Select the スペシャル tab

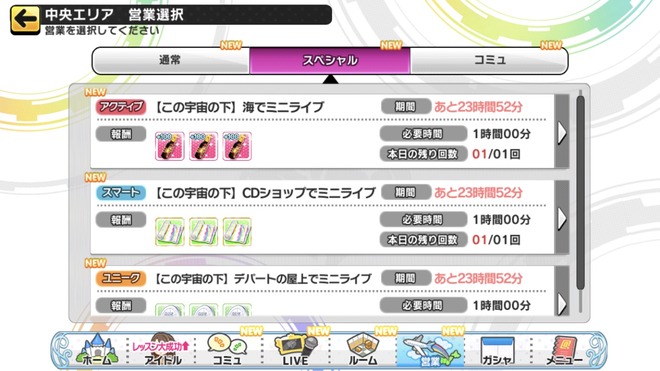[330, 60]
